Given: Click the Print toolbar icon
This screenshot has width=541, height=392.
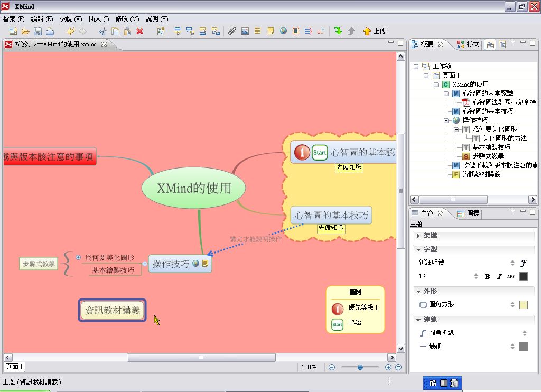Looking at the screenshot, I should point(50,31).
